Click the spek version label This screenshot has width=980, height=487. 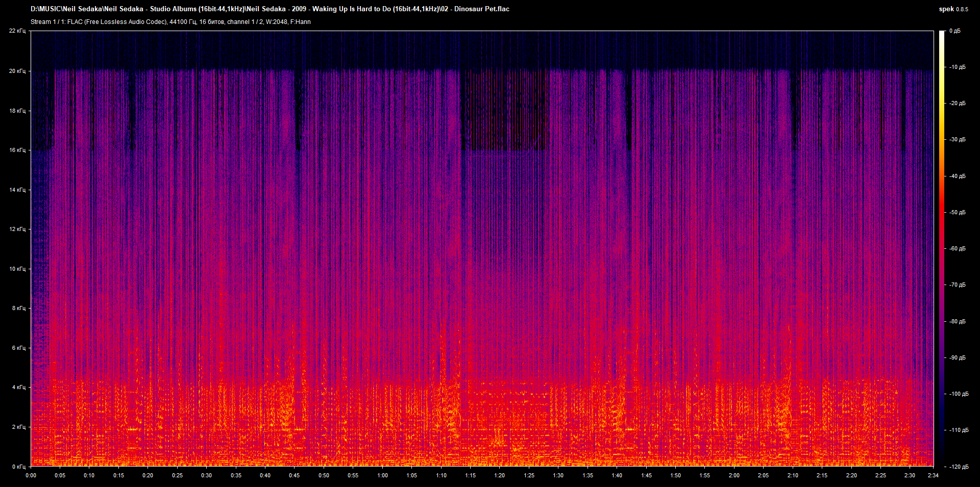[953, 9]
